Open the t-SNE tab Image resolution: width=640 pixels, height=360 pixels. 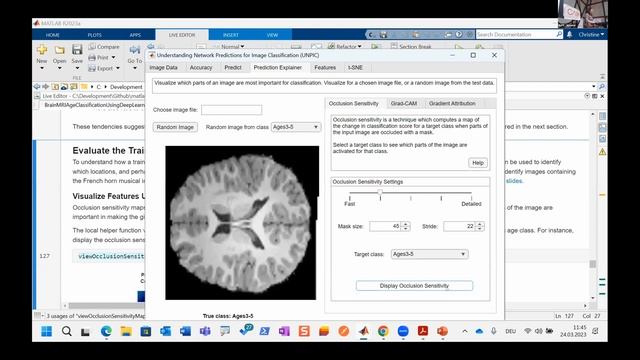(355, 67)
